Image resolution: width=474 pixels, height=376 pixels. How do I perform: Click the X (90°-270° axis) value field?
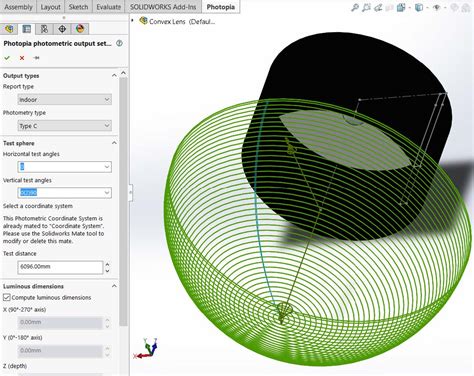(x=60, y=322)
